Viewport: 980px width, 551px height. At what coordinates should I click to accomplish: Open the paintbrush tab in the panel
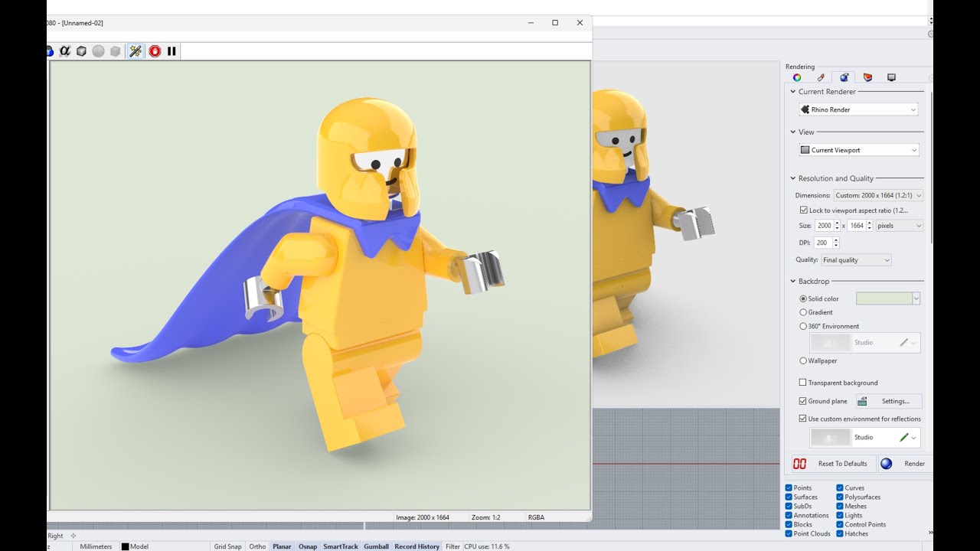(821, 77)
